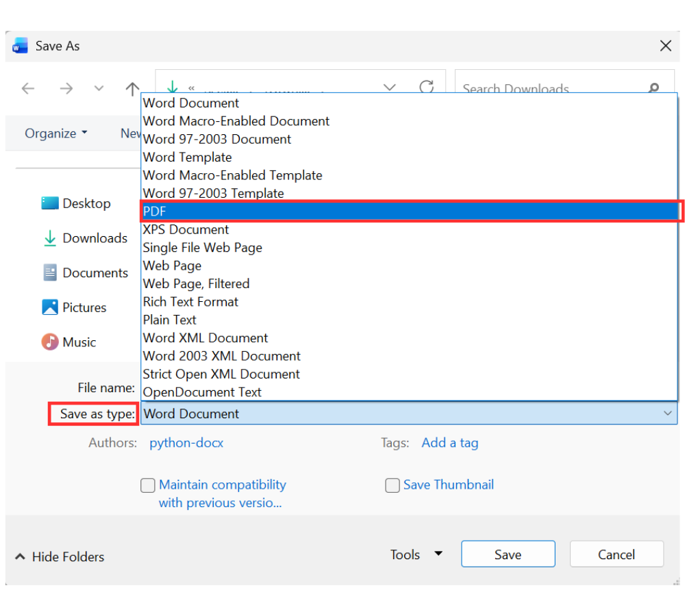The image size is (685, 616).
Task: Open the Tools dropdown menu
Action: 416,554
